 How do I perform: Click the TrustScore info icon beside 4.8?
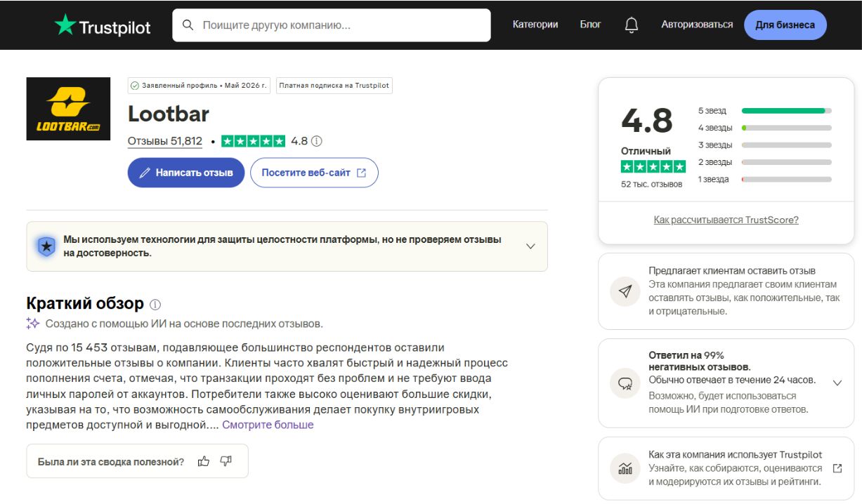[x=317, y=141]
